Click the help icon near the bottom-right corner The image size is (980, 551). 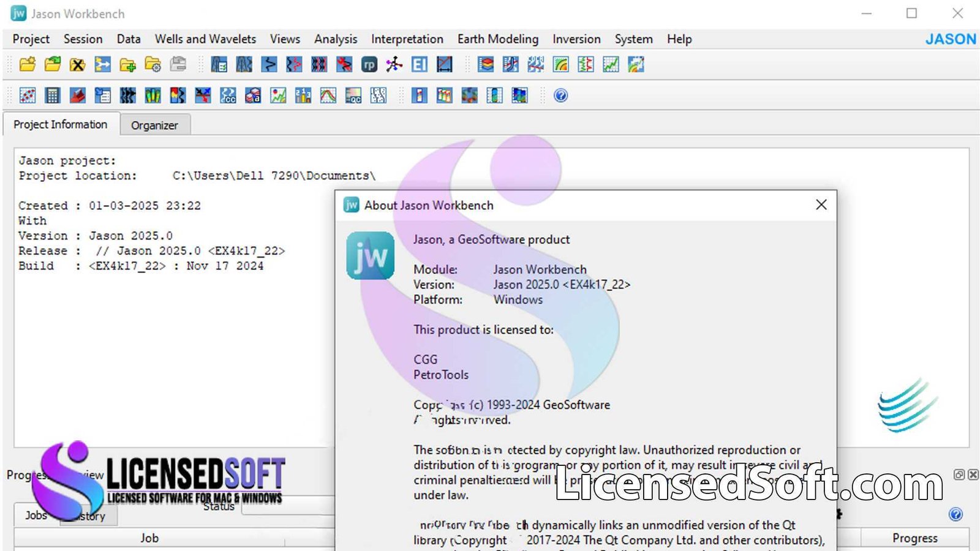pyautogui.click(x=954, y=515)
